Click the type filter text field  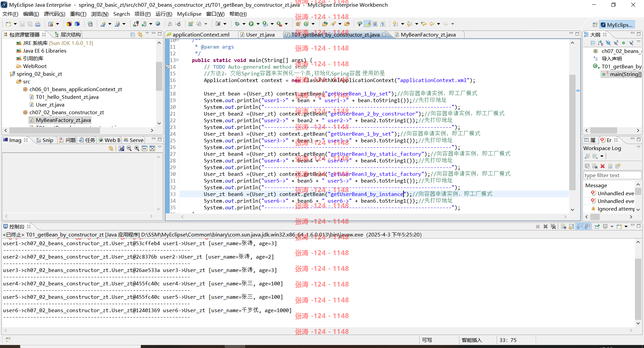pos(612,175)
